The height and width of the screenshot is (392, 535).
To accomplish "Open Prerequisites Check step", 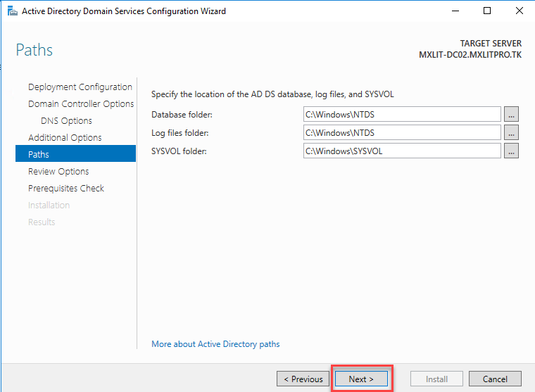I will click(x=66, y=189).
